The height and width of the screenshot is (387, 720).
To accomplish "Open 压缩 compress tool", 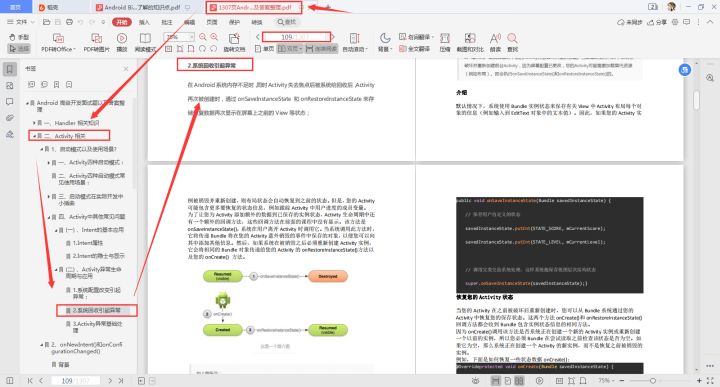I will tap(444, 42).
